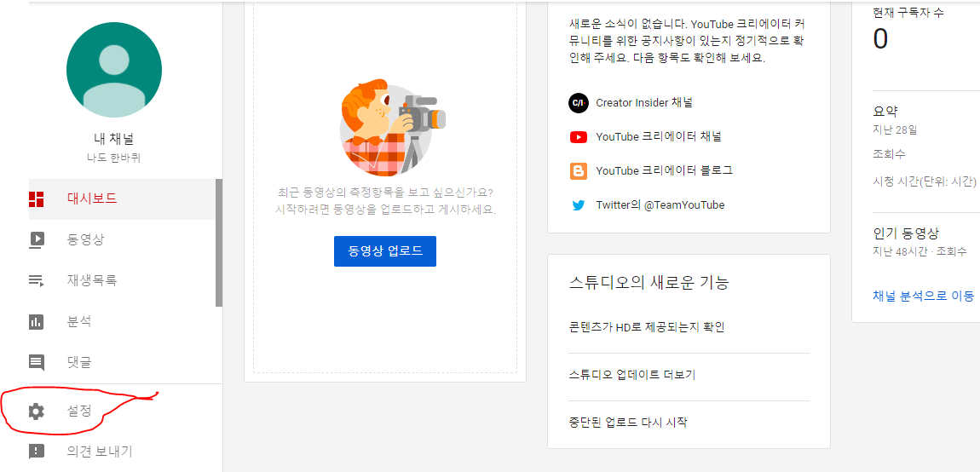Click the 현재 구독자 수 label

click(908, 12)
